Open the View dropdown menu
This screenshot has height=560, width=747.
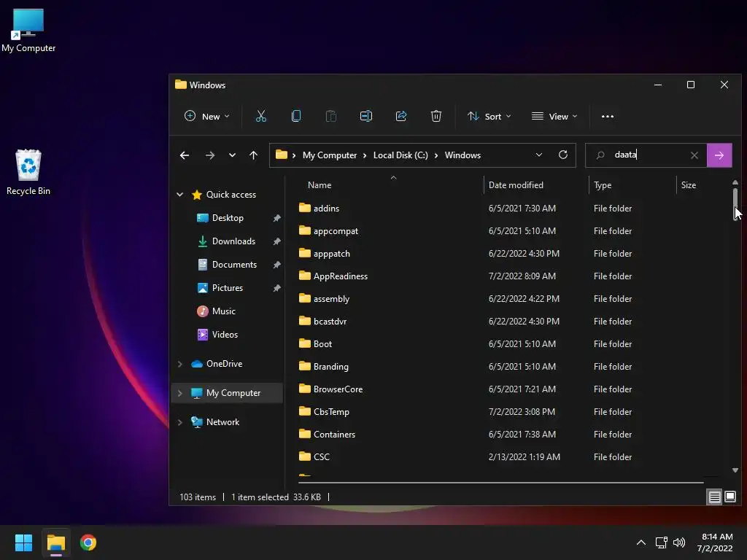pyautogui.click(x=554, y=116)
